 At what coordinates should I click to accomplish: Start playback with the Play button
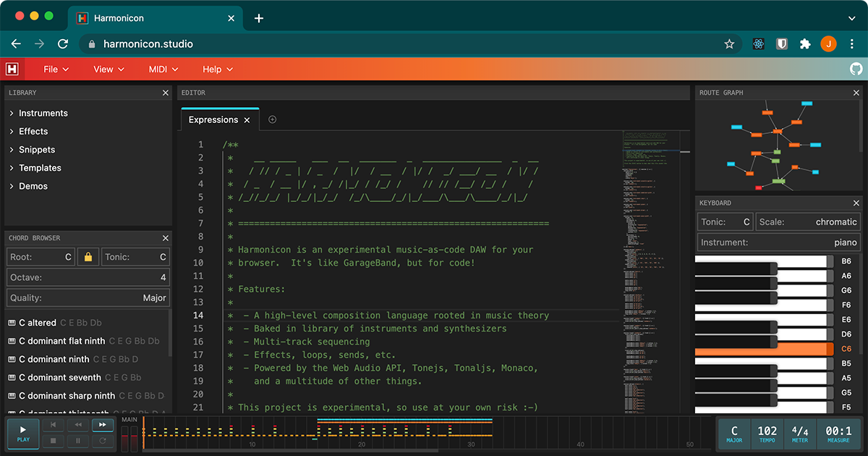coord(23,433)
